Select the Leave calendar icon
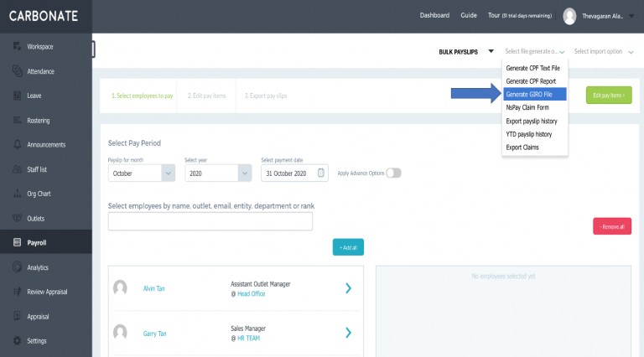This screenshot has height=357, width=644. (x=17, y=96)
